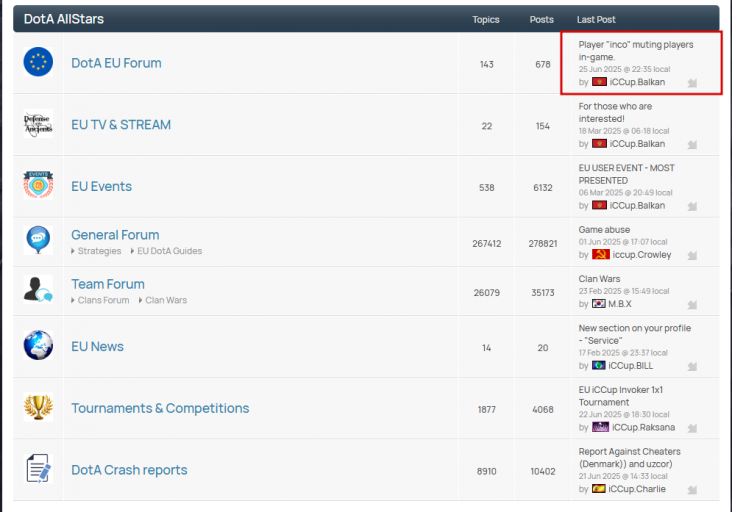Open post 'New section on your profile'
Viewport: 732px width, 512px height.
point(635,334)
